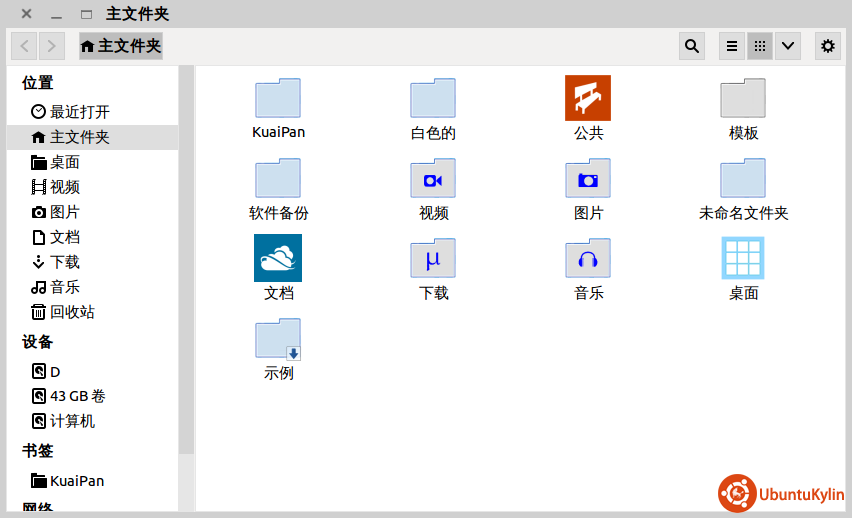The image size is (852, 518).
Task: Open the search magnifier in toolbar
Action: (691, 46)
